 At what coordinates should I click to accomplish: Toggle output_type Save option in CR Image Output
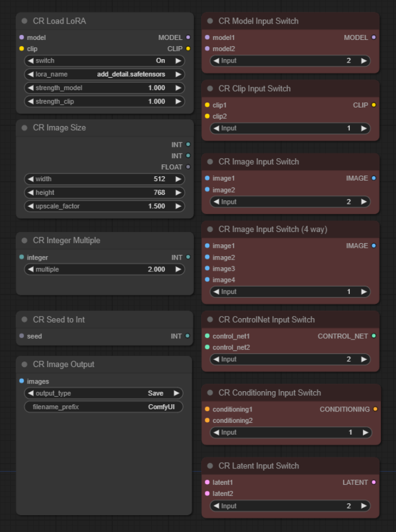click(x=103, y=394)
